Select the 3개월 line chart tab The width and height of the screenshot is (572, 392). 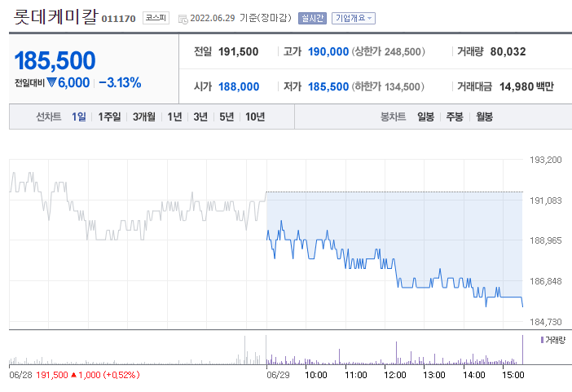tap(143, 117)
